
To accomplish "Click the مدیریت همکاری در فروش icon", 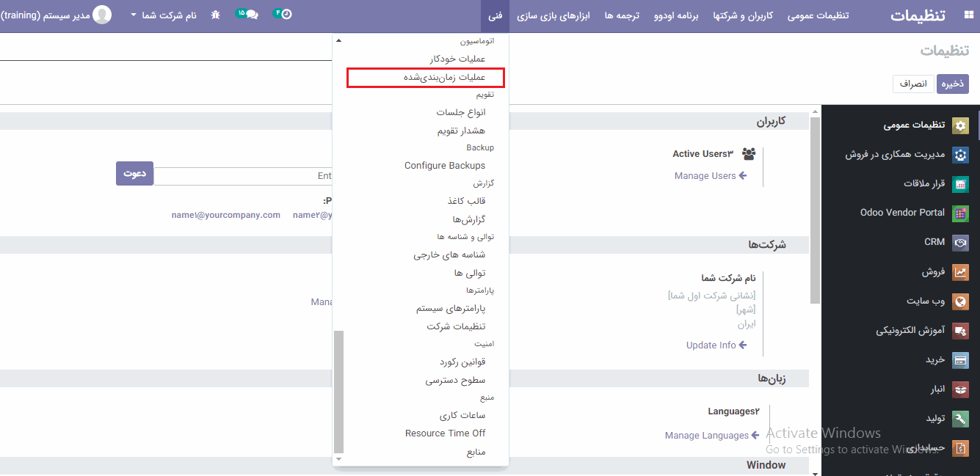I will tap(960, 155).
